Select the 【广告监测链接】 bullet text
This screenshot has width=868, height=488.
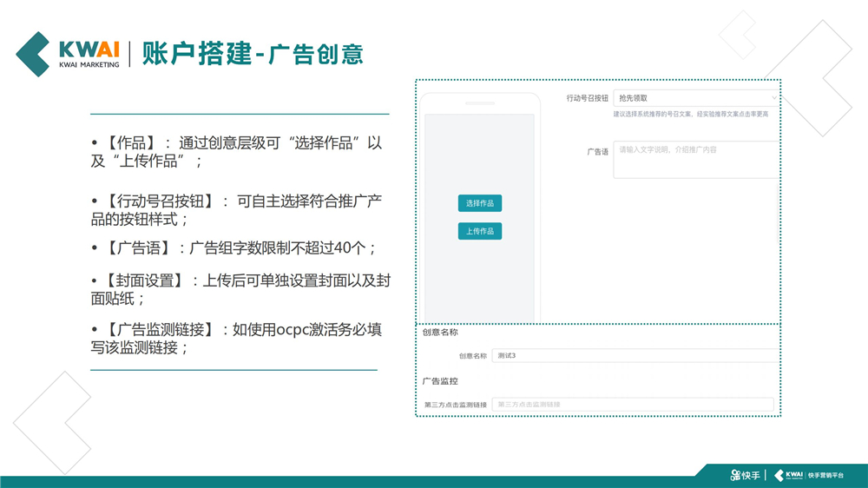coord(236,339)
